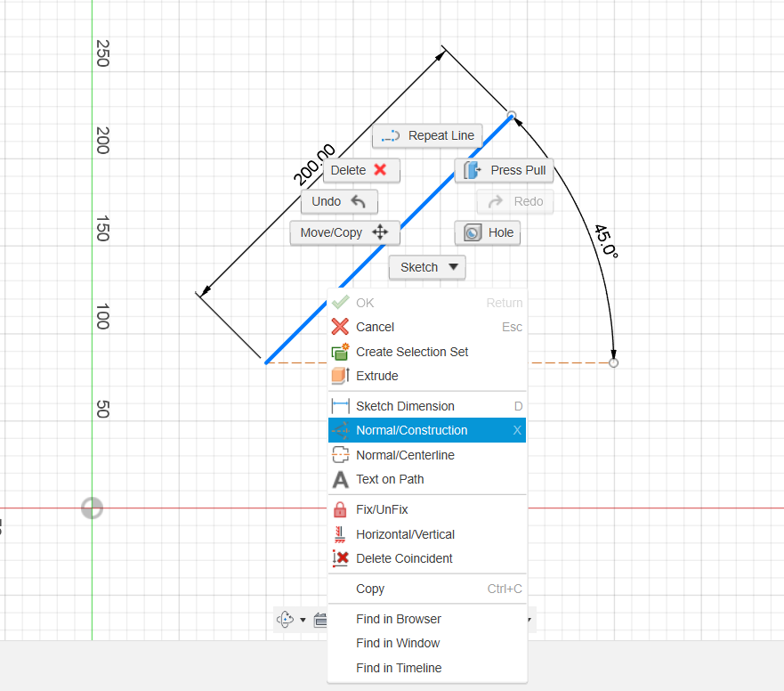Click the red X Cancel icon
Screen dimensions: 784x691
coord(340,327)
